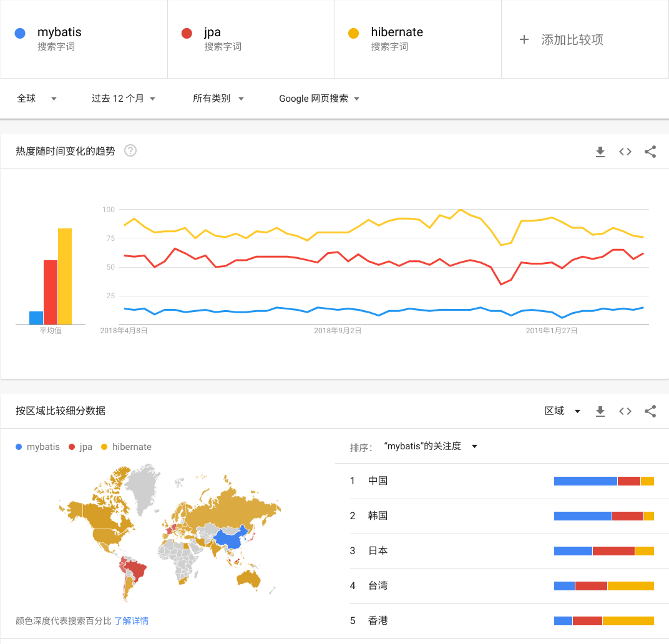Open the 全球 region filter dropdown
The image size is (669, 644).
click(36, 98)
